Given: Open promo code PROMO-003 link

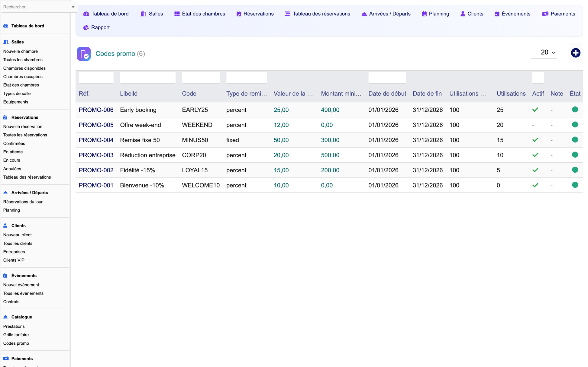Looking at the screenshot, I should [x=96, y=155].
